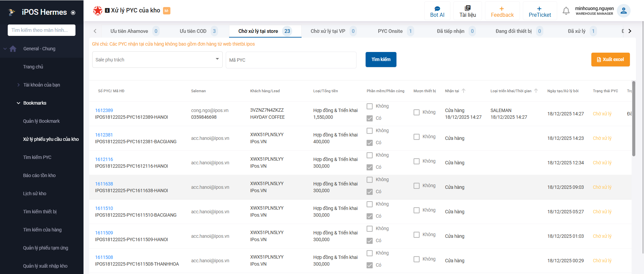Viewport: 644px width, 274px height.
Task: Open Tìm kiếm PYC page
Action: [37, 157]
